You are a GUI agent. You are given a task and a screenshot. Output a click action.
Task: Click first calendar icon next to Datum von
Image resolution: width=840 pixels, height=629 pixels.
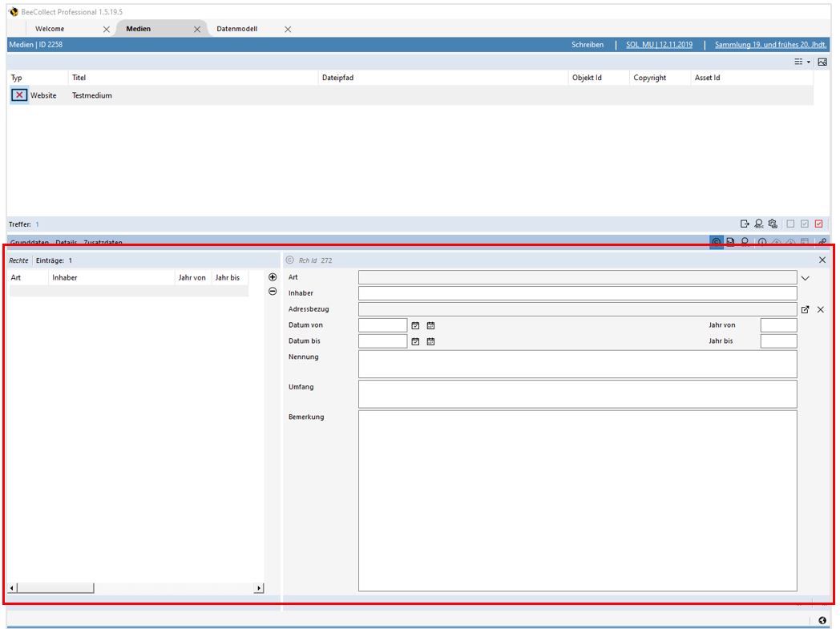[x=416, y=325]
